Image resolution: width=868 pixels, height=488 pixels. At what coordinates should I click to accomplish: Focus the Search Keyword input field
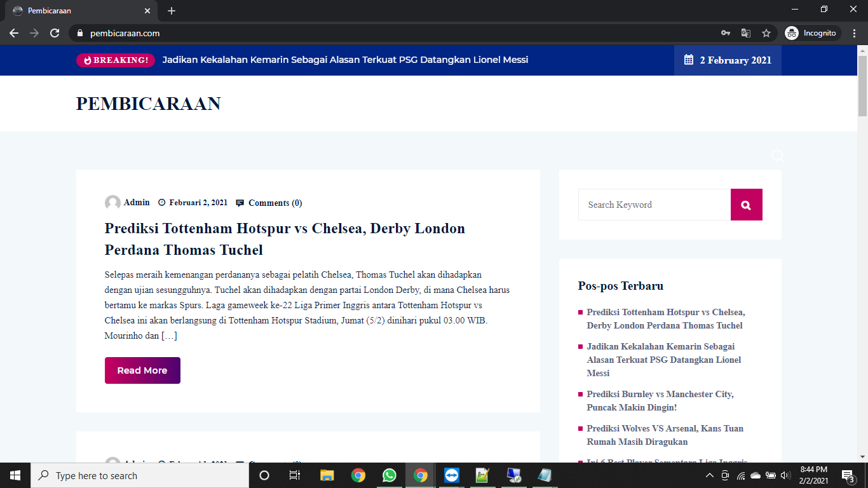[654, 205]
